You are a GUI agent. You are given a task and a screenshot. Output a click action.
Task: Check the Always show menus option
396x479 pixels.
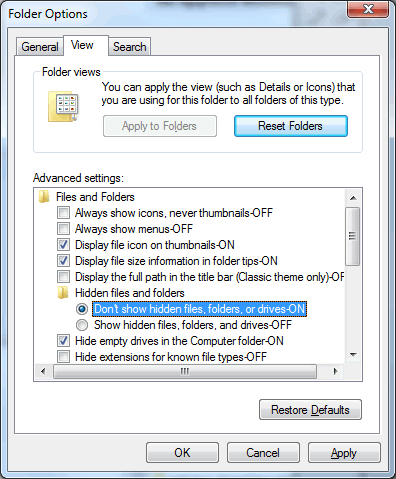63,229
